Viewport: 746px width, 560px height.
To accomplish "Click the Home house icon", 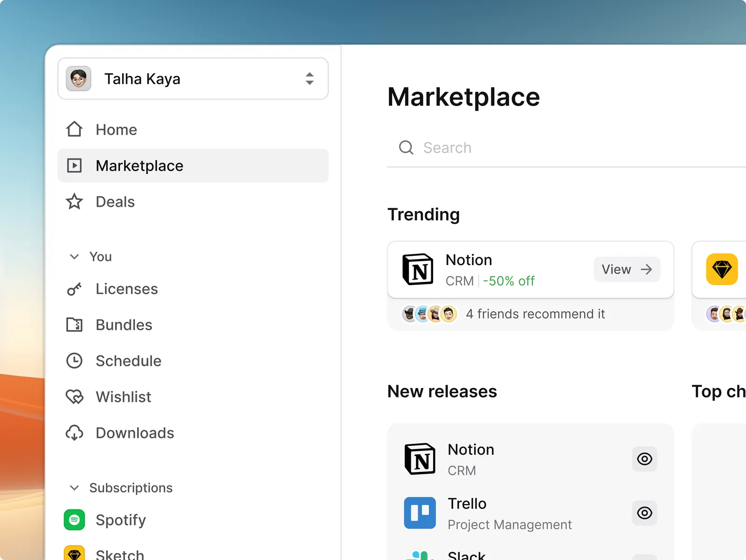I will [74, 130].
